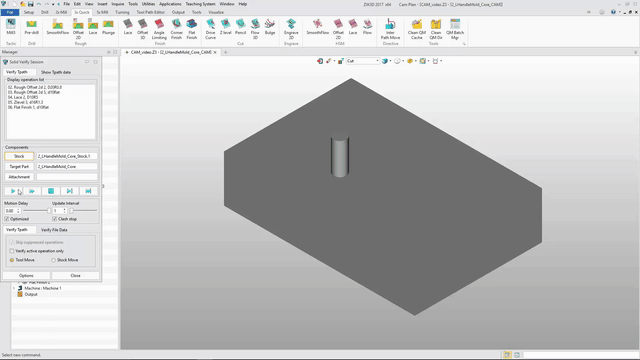Click the Clean QM Dir tool
The width and height of the screenshot is (640, 360).
[436, 29]
